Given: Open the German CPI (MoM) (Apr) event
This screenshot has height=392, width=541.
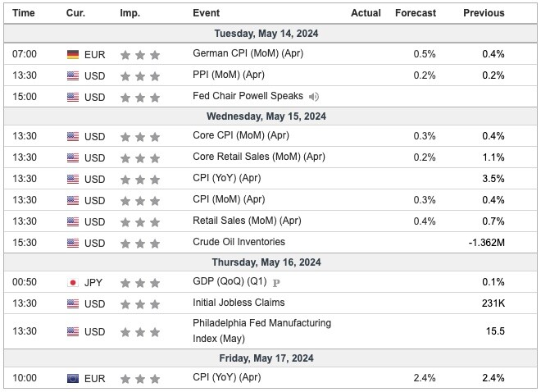Looking at the screenshot, I should pos(248,53).
